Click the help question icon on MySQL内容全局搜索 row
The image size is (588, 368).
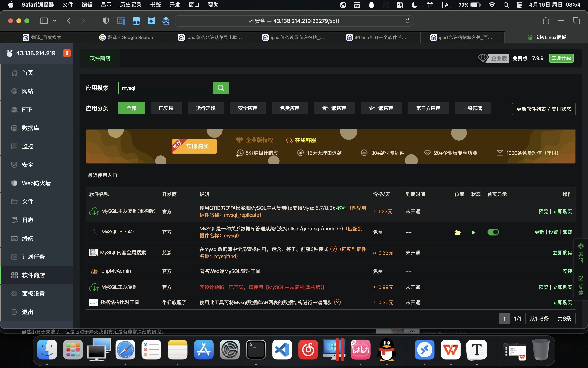(x=334, y=249)
